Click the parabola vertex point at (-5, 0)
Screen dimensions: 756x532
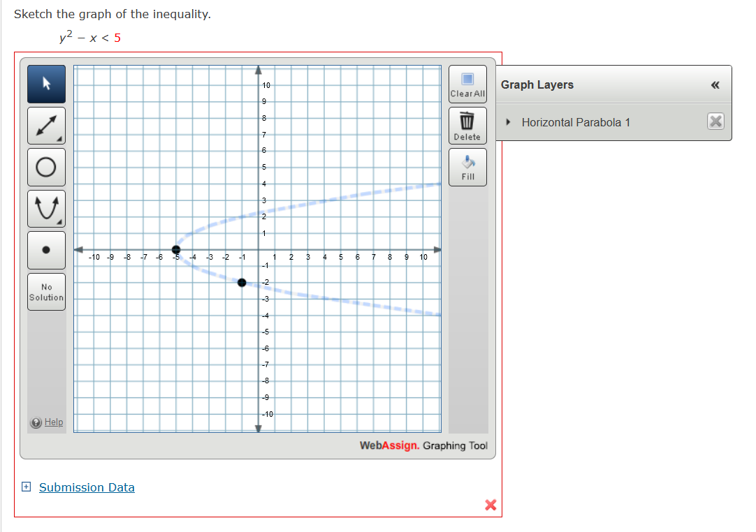tap(176, 249)
